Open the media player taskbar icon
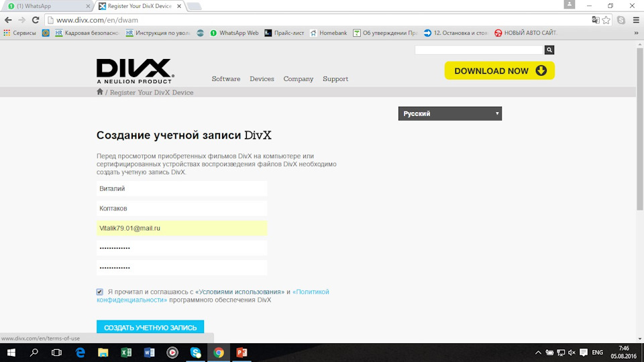The image size is (644, 362). coord(172,353)
